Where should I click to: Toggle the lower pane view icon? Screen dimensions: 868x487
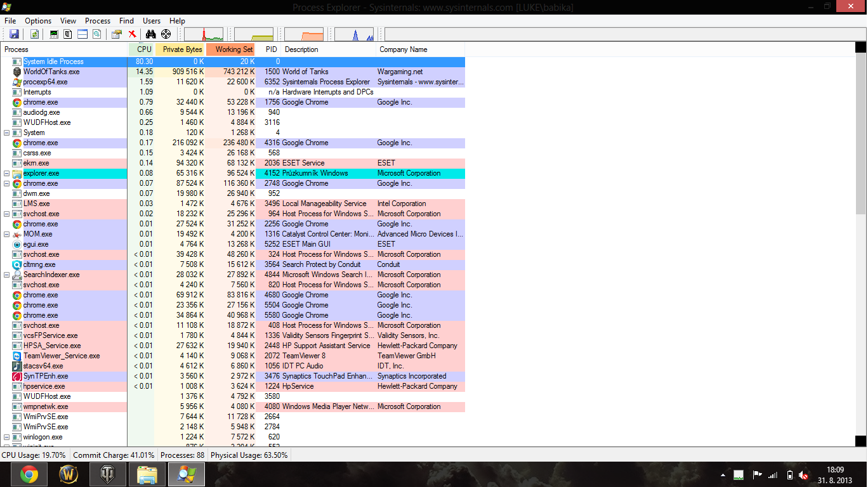[82, 34]
